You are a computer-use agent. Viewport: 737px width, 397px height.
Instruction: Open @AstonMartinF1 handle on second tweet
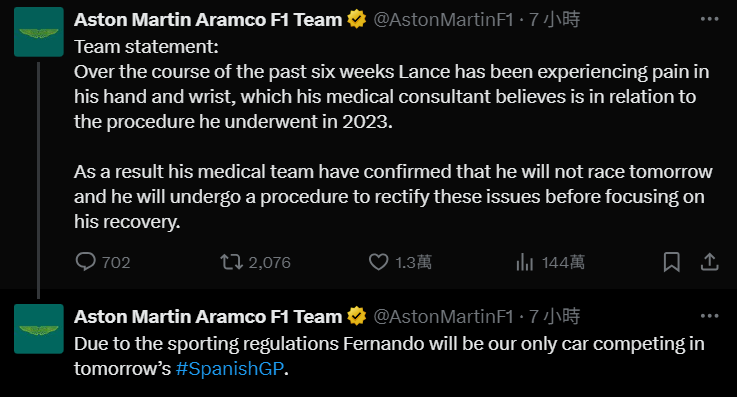(x=443, y=316)
